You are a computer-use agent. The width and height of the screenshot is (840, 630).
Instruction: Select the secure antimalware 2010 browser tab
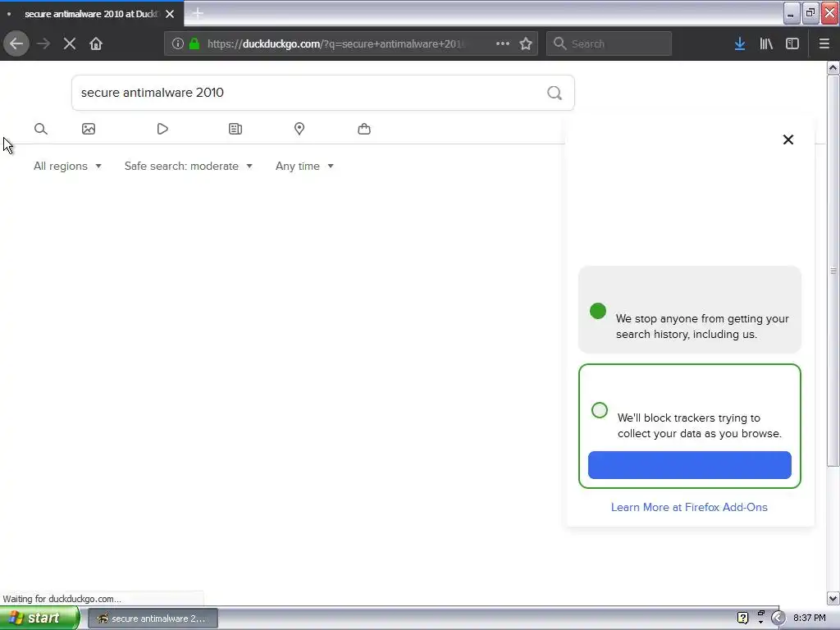pos(91,14)
